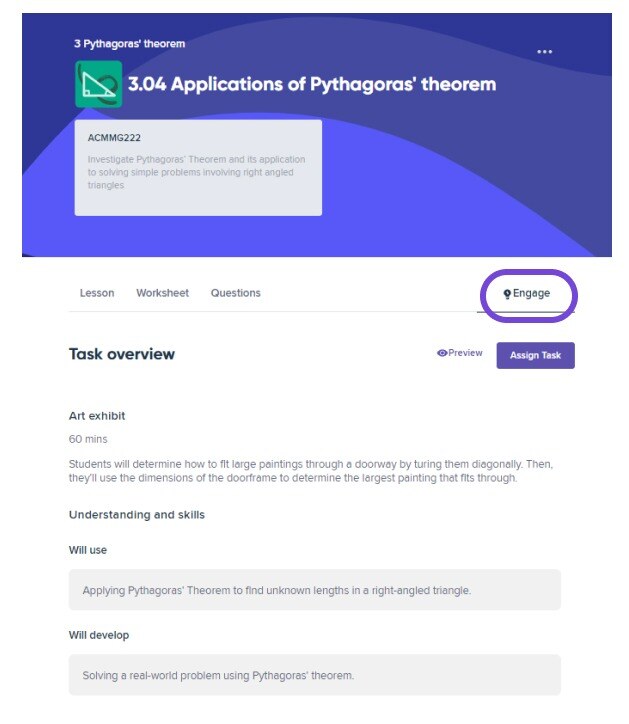Click the green triangle lesson icon
The width and height of the screenshot is (629, 724).
pos(99,84)
